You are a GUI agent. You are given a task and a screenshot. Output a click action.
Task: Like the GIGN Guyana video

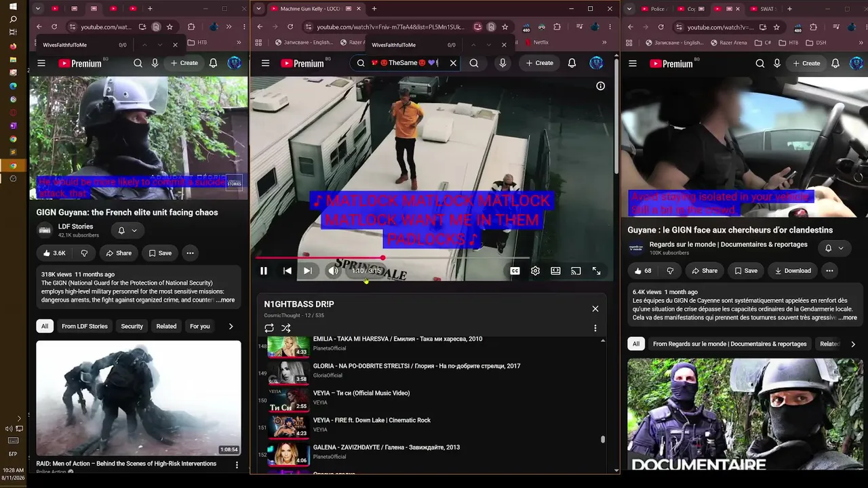tap(54, 253)
